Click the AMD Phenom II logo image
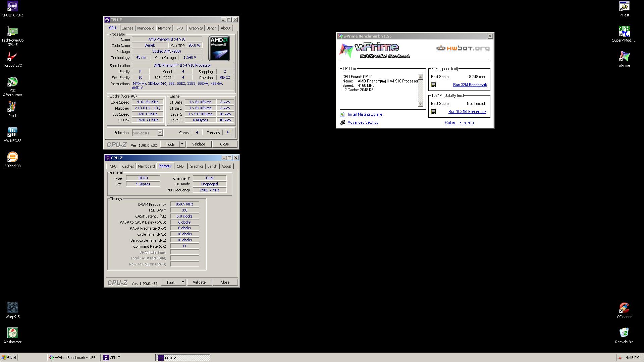This screenshot has width=644, height=362. point(219,49)
